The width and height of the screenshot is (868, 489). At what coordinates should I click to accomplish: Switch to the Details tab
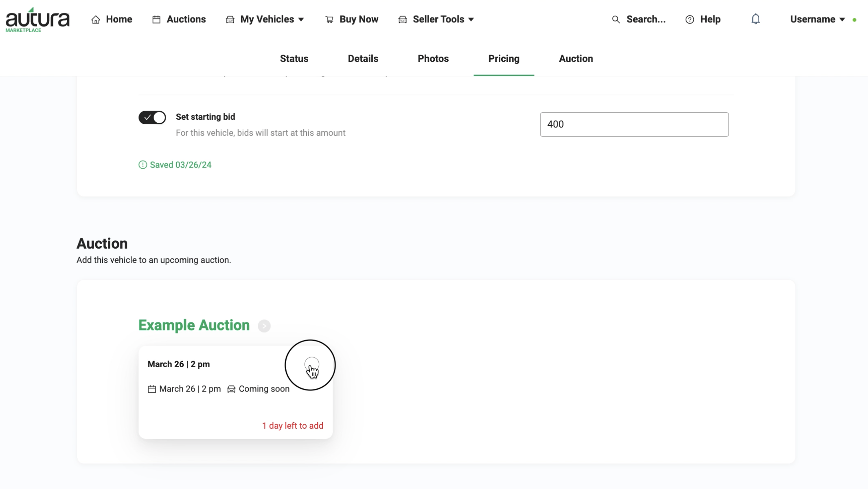click(x=363, y=59)
